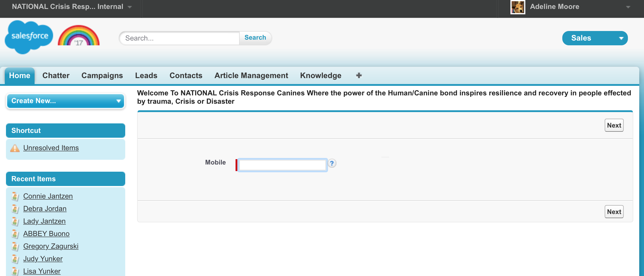Click the rainbow '17 release logo
Viewport: 644px width, 276px height.
pos(79,36)
